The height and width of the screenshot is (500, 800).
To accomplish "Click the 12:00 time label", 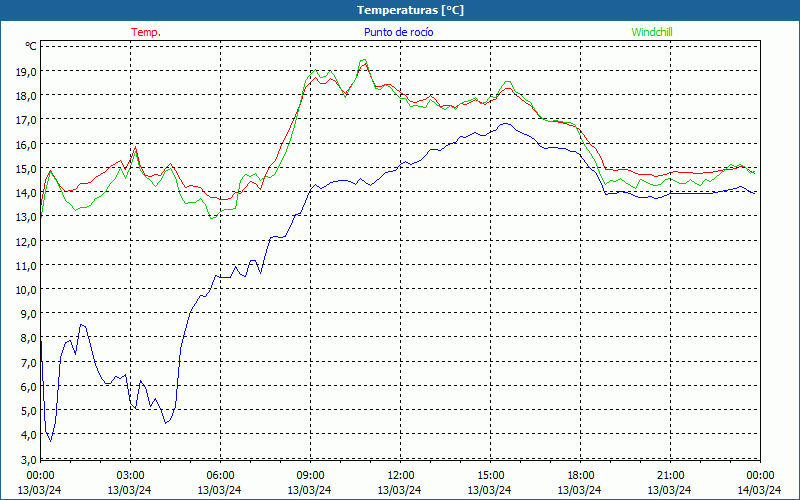I will (x=400, y=475).
